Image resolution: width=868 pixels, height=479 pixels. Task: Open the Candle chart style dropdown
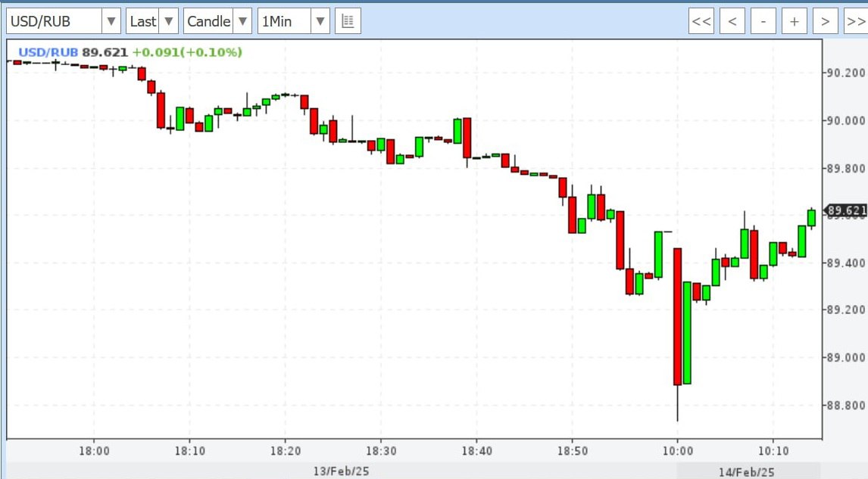(242, 21)
